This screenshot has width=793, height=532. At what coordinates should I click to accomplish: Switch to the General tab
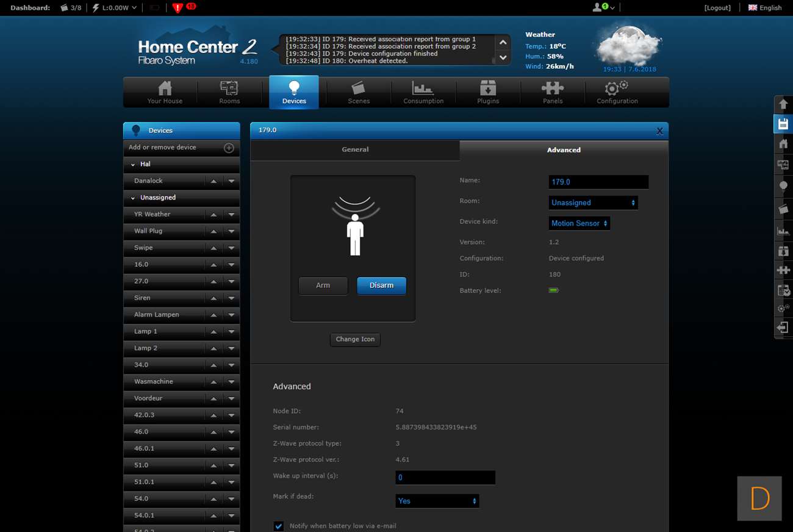355,150
